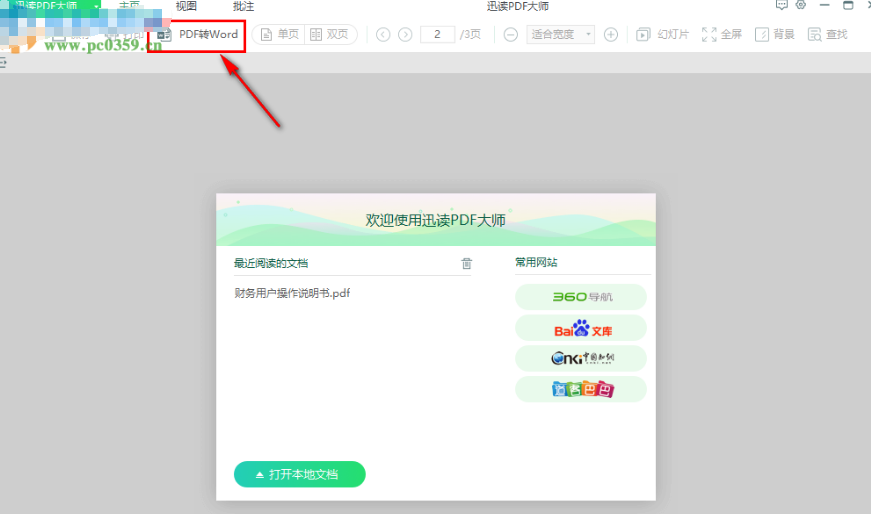Screen dimensions: 871x514
Task: Open the 主页 home tab
Action: (129, 5)
